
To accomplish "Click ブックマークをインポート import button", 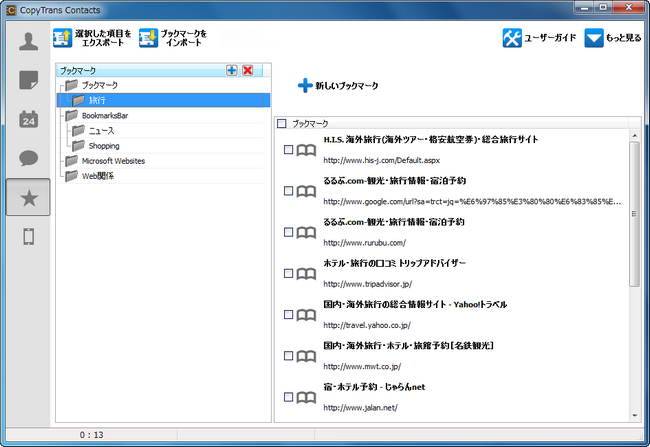I will (173, 38).
